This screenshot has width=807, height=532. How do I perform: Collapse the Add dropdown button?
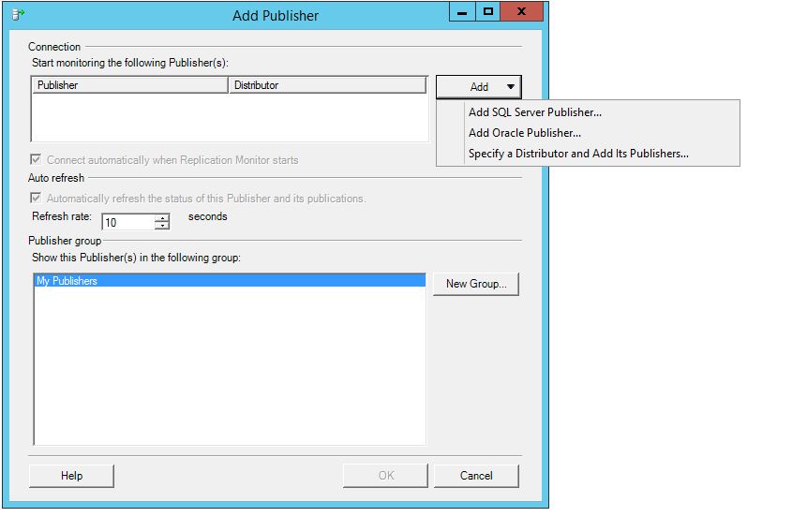coord(478,86)
